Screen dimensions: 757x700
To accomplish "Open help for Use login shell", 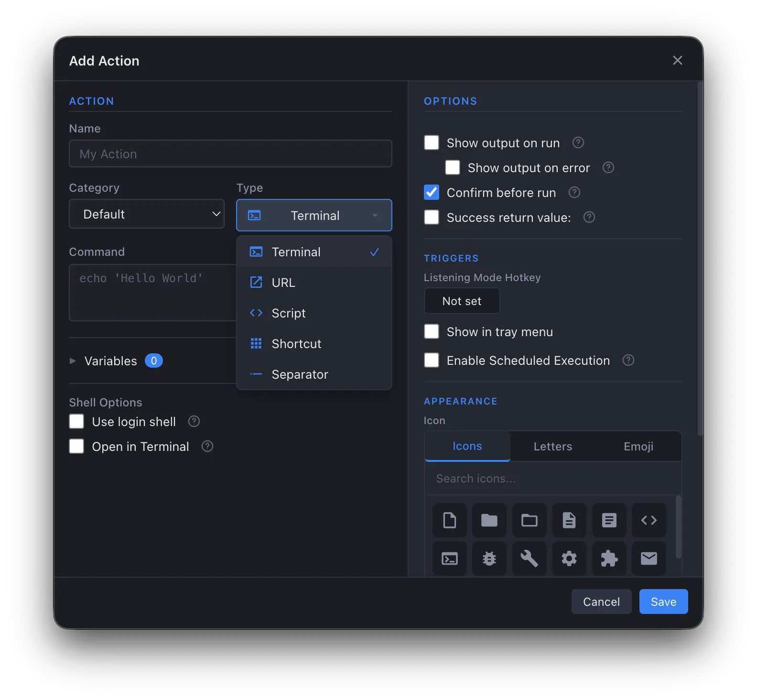I will click(x=194, y=421).
